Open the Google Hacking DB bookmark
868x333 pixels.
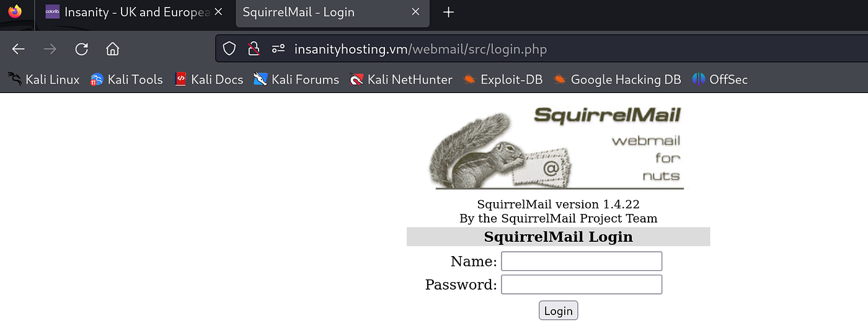coord(617,79)
